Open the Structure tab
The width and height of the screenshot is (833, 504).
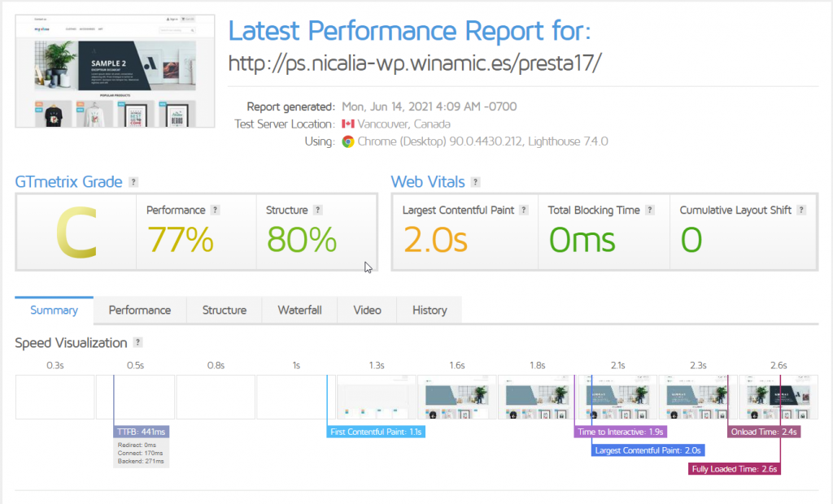coord(224,310)
